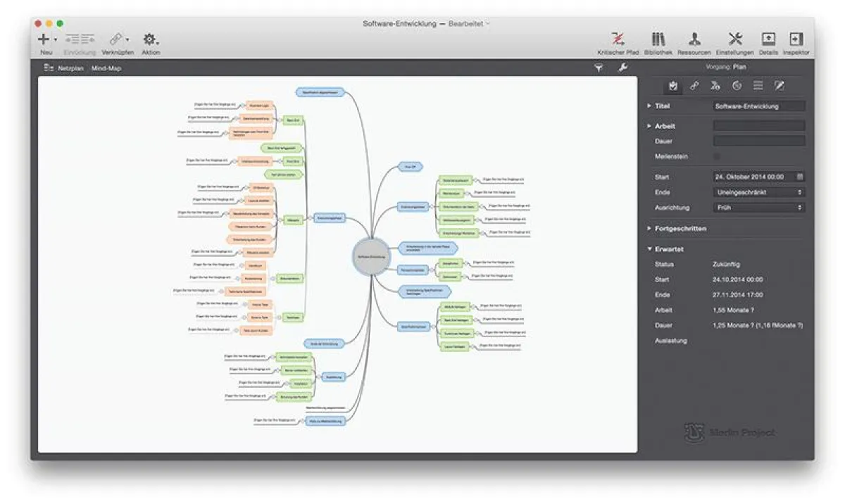The image size is (845, 504).
Task: Change the Ausrichtung Früh dropdown
Action: (x=758, y=208)
